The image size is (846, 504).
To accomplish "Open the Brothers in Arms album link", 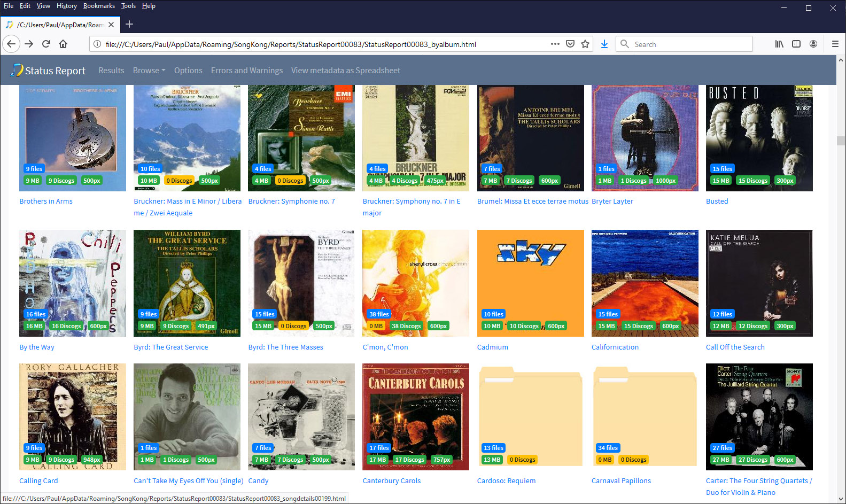I will [x=46, y=201].
